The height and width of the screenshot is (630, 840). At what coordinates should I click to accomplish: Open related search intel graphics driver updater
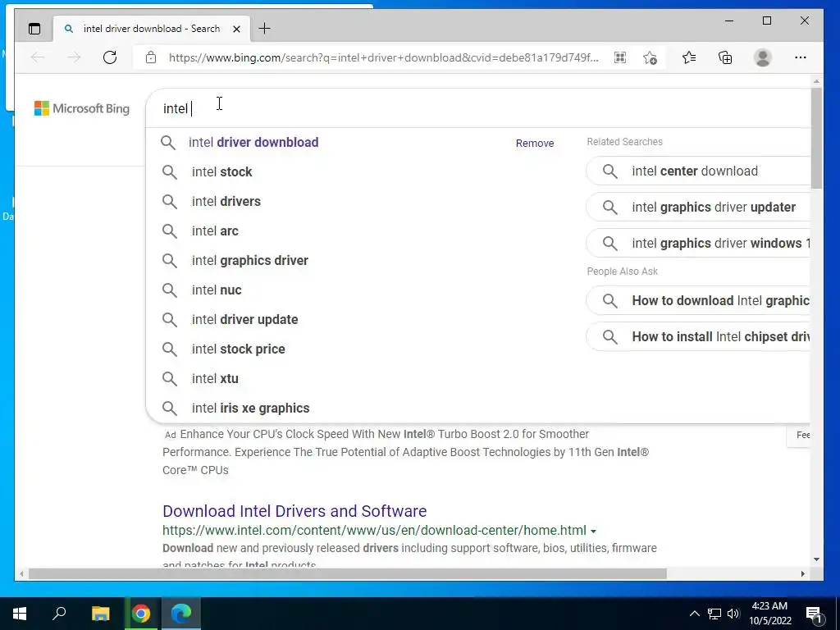698,207
